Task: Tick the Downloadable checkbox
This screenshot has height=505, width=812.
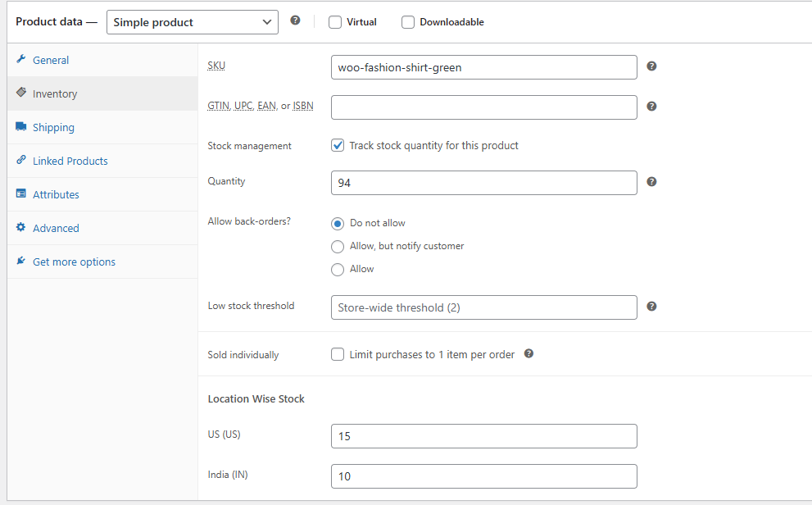Action: click(x=408, y=22)
